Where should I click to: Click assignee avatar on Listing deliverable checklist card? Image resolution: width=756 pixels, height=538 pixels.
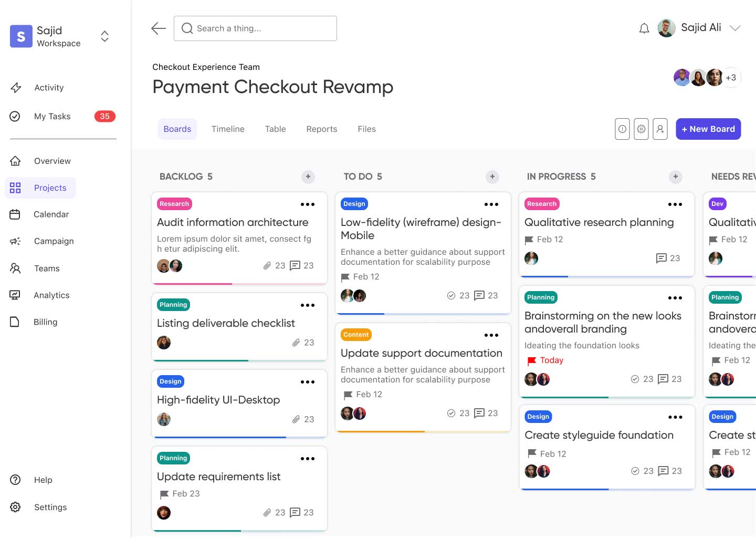[x=164, y=343]
